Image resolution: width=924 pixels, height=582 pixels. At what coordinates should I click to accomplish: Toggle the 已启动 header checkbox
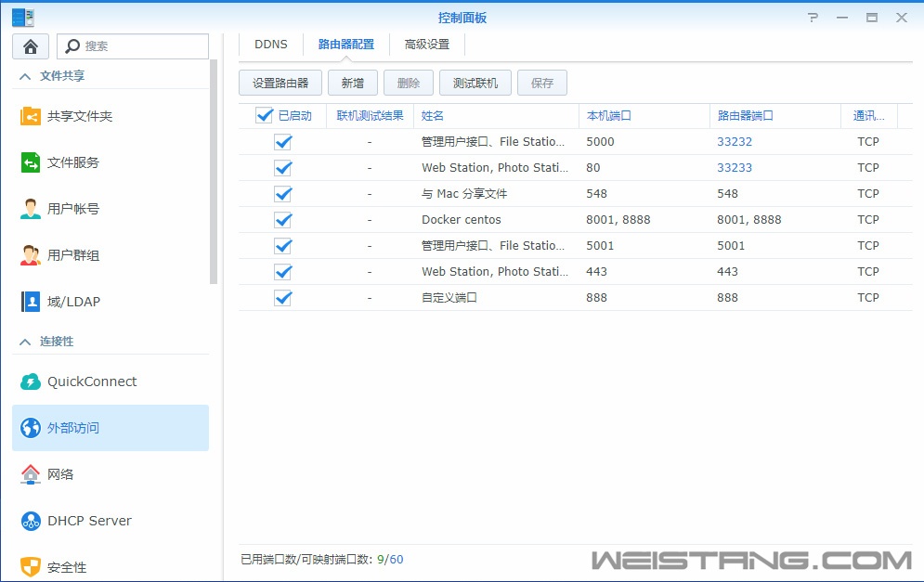click(265, 115)
